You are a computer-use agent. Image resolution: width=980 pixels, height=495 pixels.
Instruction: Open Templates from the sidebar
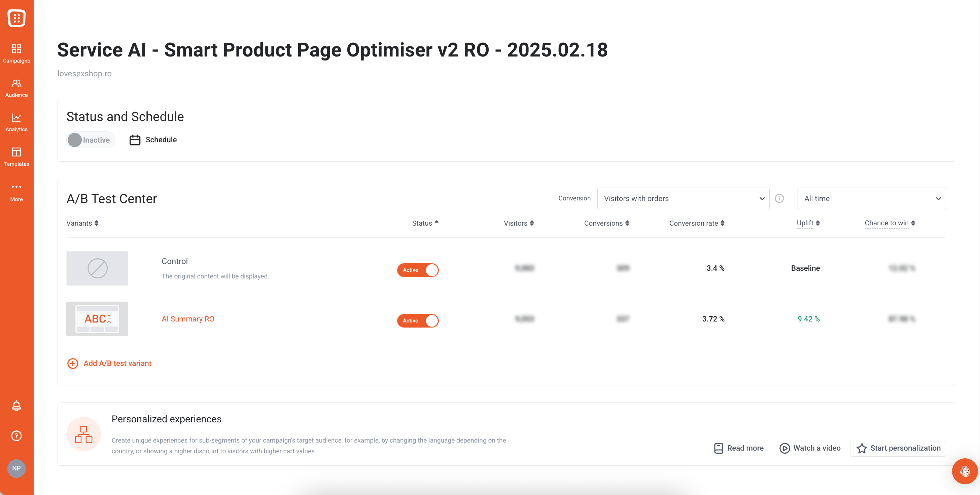[16, 157]
